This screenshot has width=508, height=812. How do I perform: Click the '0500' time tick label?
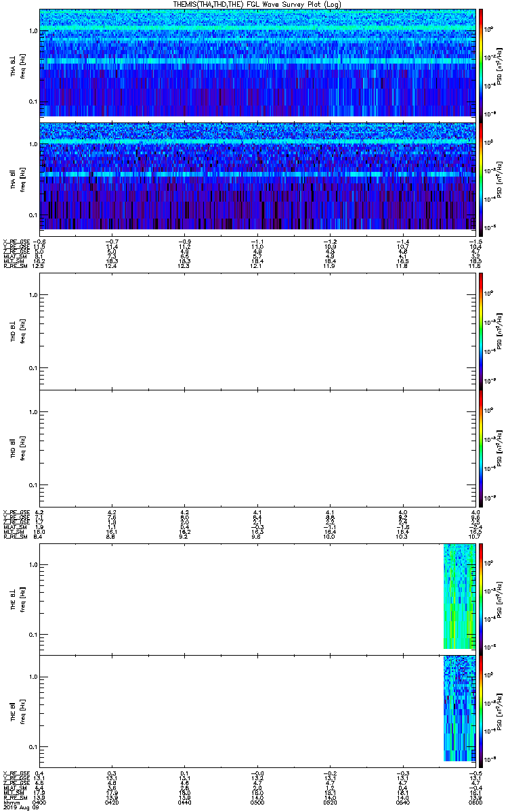(x=257, y=802)
